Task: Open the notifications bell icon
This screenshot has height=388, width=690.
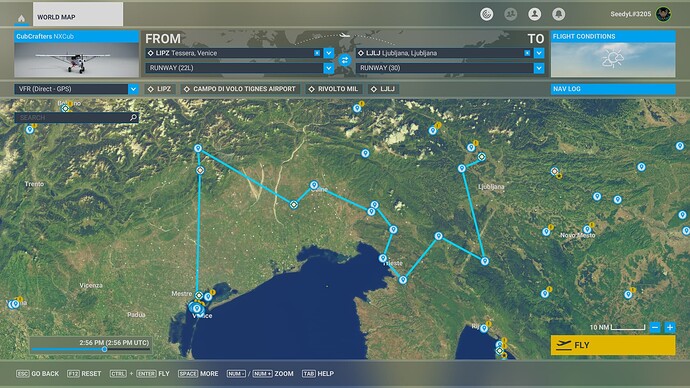Action: pos(558,14)
